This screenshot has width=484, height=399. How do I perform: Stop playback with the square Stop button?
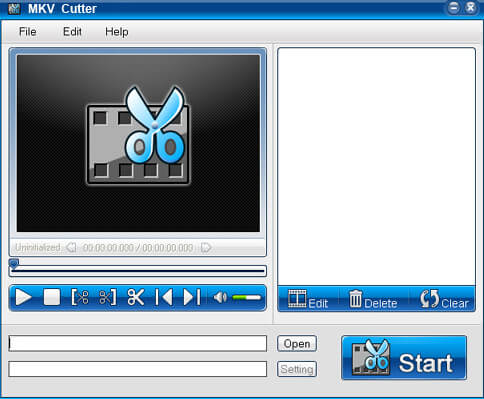click(x=52, y=297)
